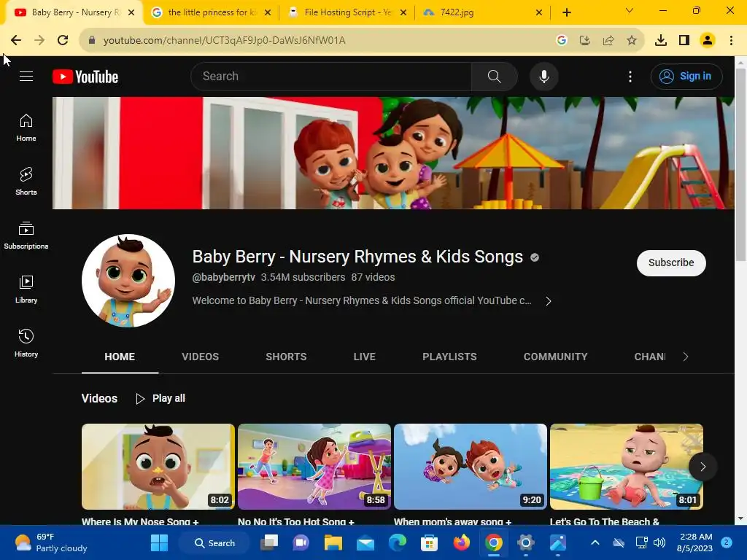Open Chrome profile avatar
Image resolution: width=747 pixels, height=560 pixels.
[708, 41]
